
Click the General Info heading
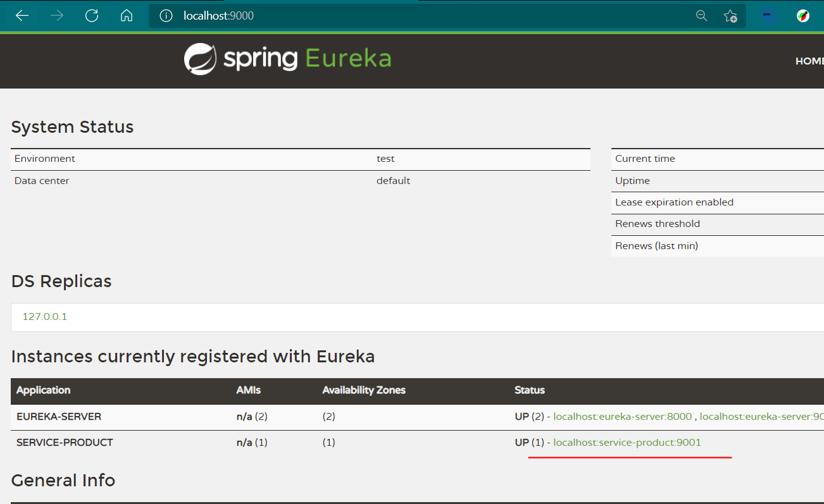tap(63, 481)
